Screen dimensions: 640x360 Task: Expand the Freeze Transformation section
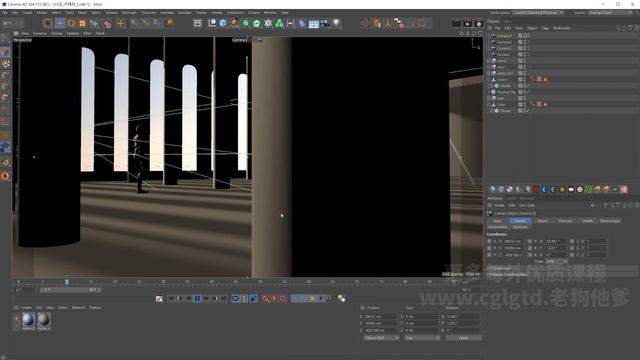(x=563, y=275)
